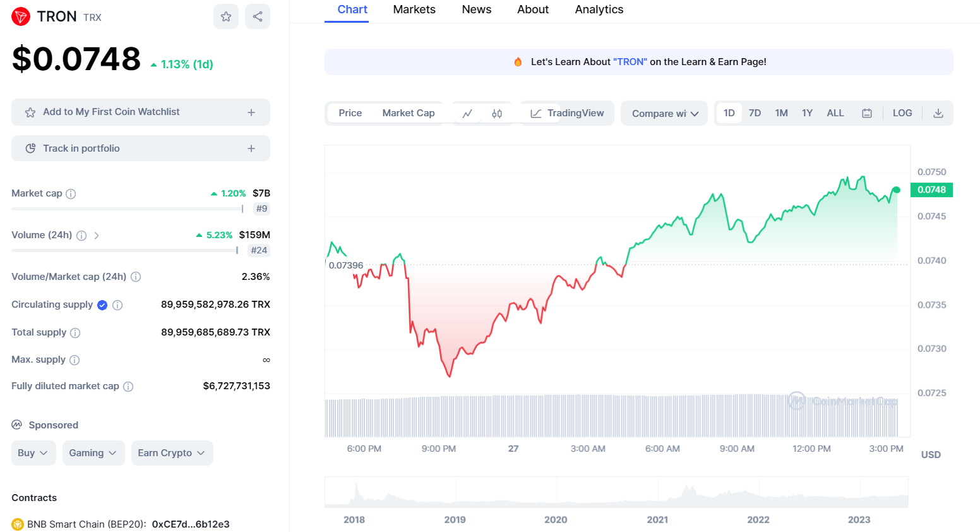Open Compare with dropdown

[x=664, y=114]
